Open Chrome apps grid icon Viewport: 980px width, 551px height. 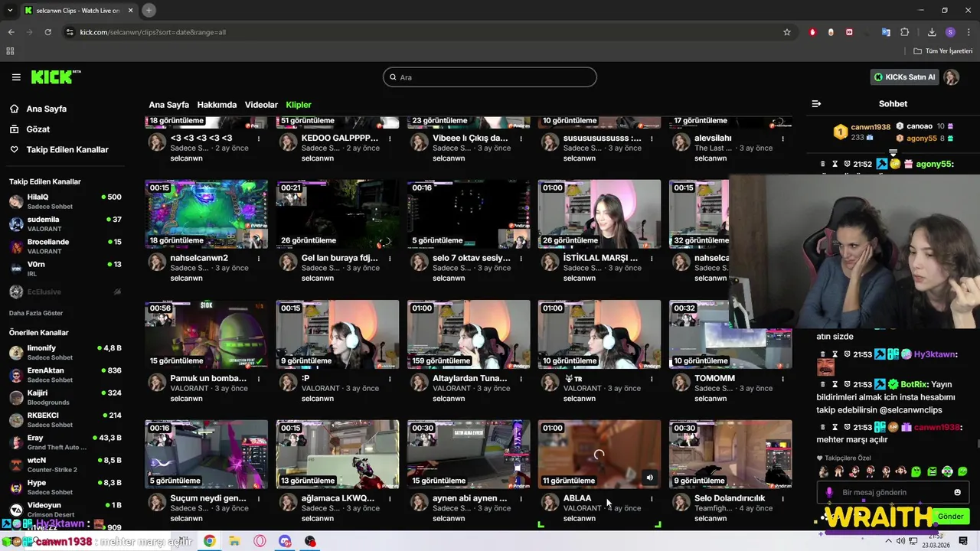[10, 51]
